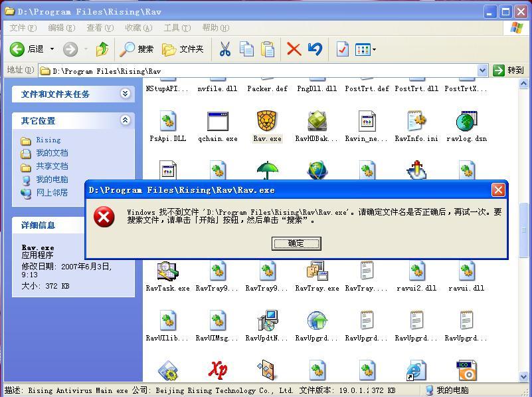
Task: Select the RavHDBak file icon
Action: [317, 121]
